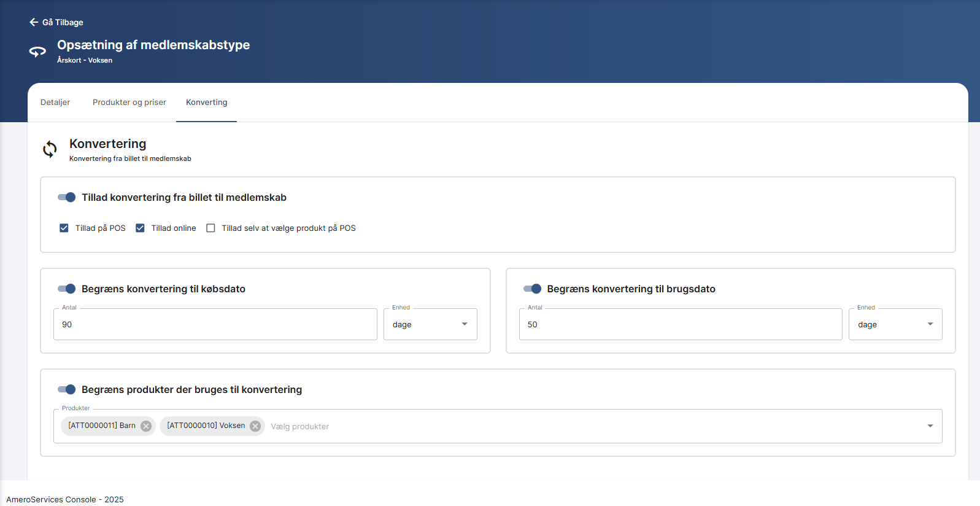Expand the Produkter selection dropdown arrow
The height and width of the screenshot is (506, 980).
point(930,426)
